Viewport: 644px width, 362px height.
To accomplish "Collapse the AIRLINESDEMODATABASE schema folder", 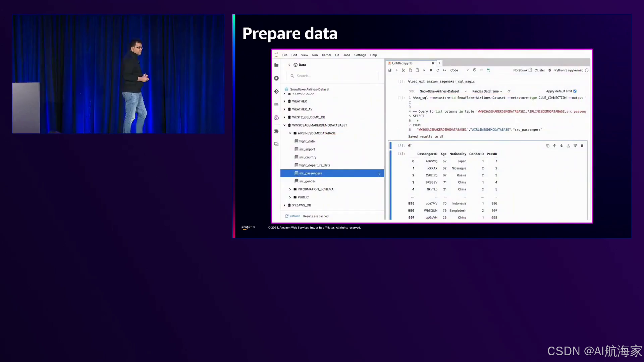I will click(x=290, y=133).
